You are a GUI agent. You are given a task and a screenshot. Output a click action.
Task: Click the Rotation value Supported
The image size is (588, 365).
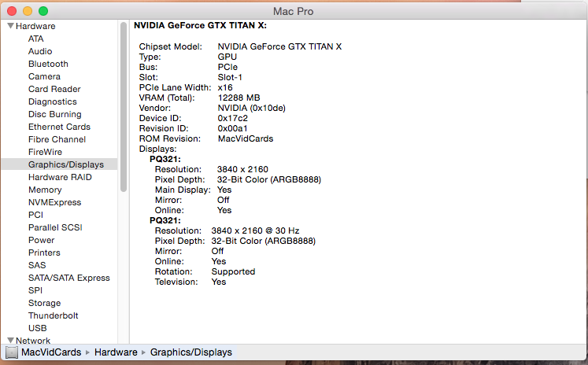233,271
